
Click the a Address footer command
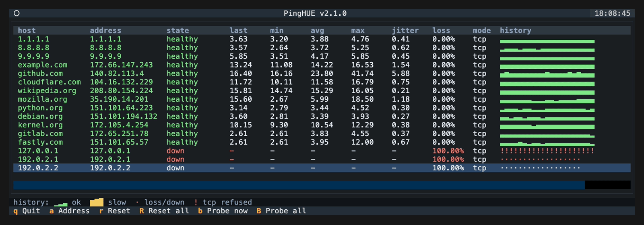pos(69,211)
